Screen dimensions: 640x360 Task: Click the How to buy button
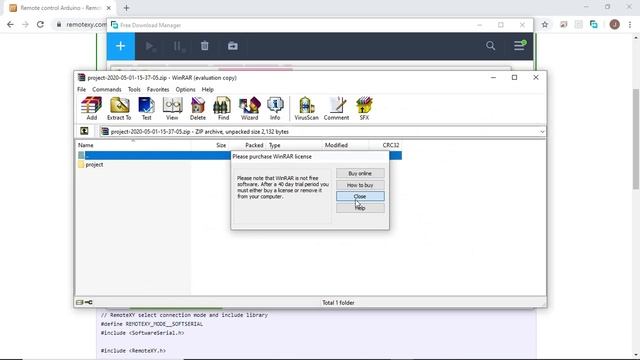pos(360,185)
